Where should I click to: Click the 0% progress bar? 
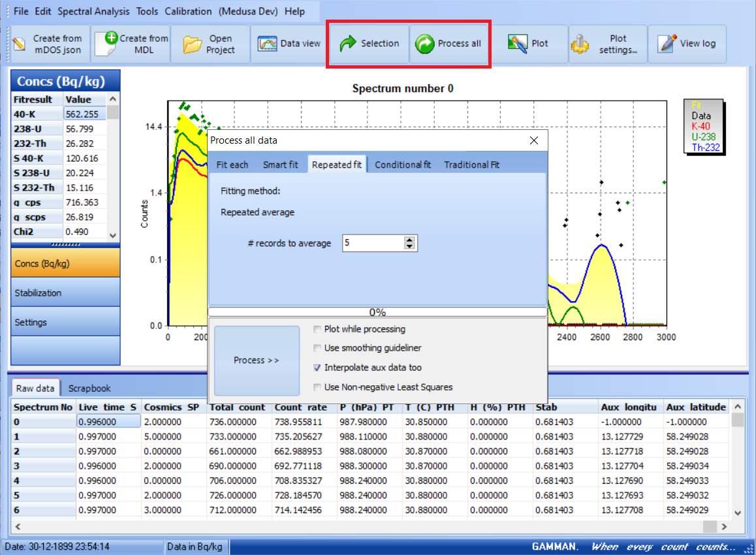pos(377,310)
